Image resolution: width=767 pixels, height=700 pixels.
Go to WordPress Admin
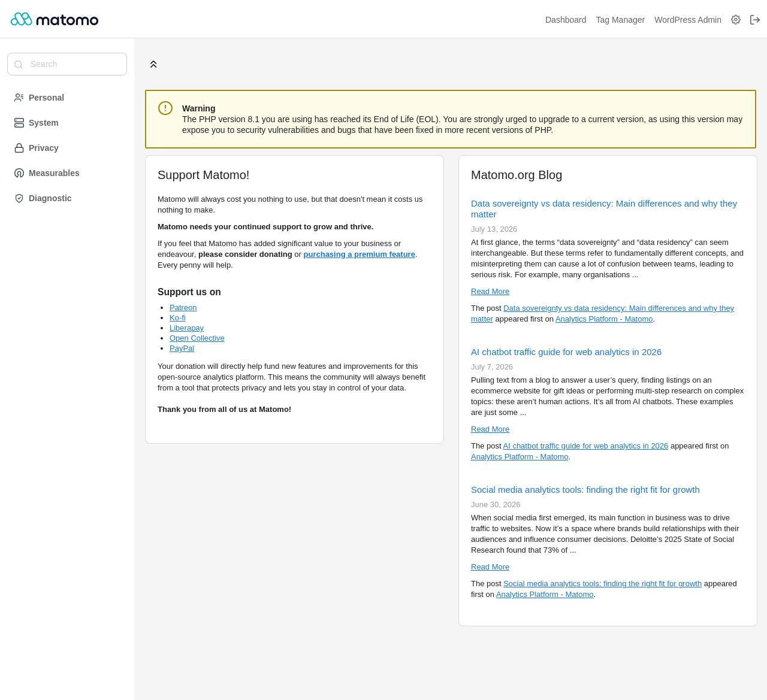tap(688, 20)
